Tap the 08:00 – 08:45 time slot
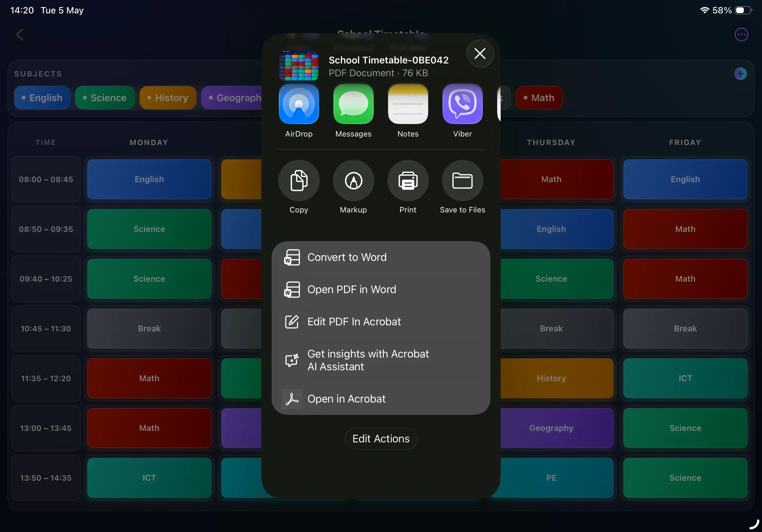 (46, 180)
